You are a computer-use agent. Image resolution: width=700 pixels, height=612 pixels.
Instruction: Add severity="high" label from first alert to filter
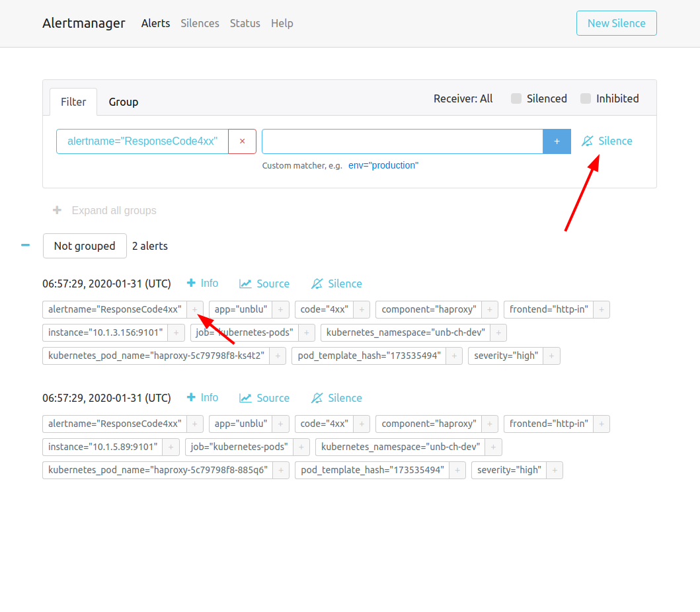coord(552,356)
